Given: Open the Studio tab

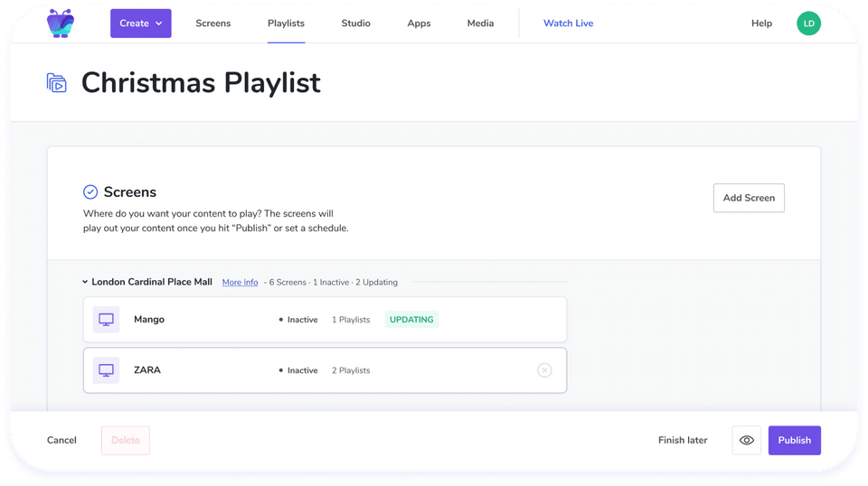Looking at the screenshot, I should click(355, 23).
